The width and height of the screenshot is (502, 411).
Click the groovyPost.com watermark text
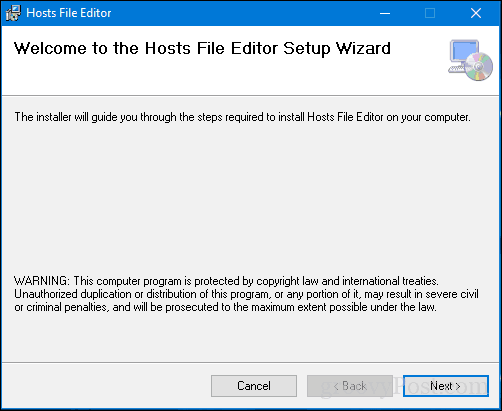(403, 387)
